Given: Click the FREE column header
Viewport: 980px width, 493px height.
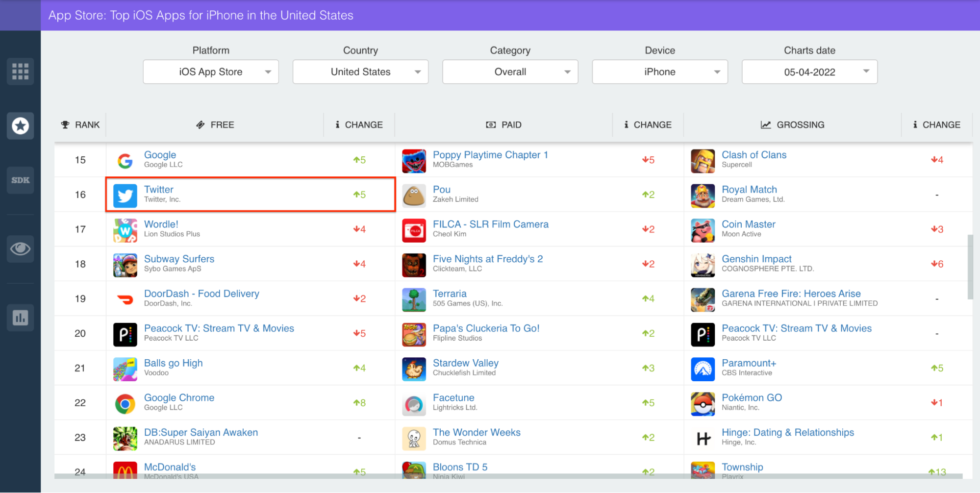Looking at the screenshot, I should pyautogui.click(x=215, y=125).
